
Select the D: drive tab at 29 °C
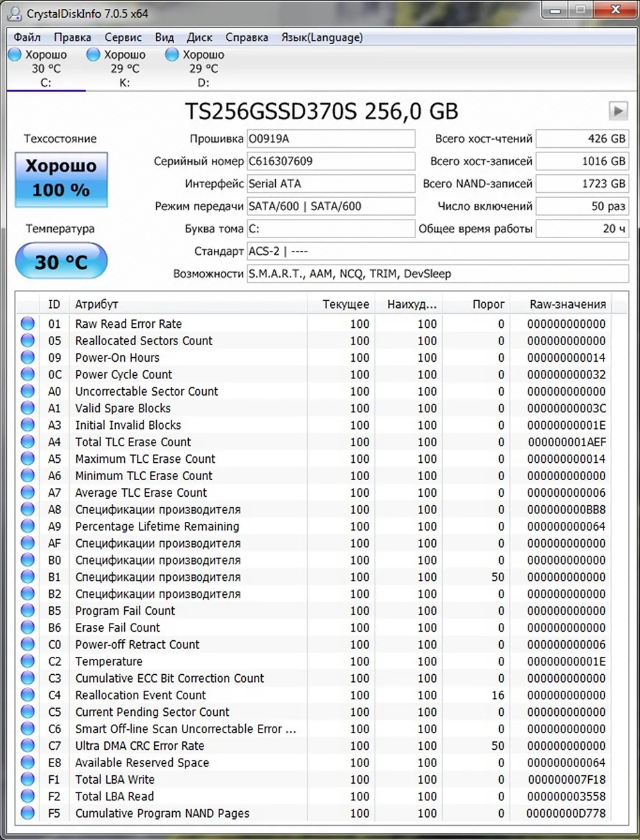click(204, 68)
